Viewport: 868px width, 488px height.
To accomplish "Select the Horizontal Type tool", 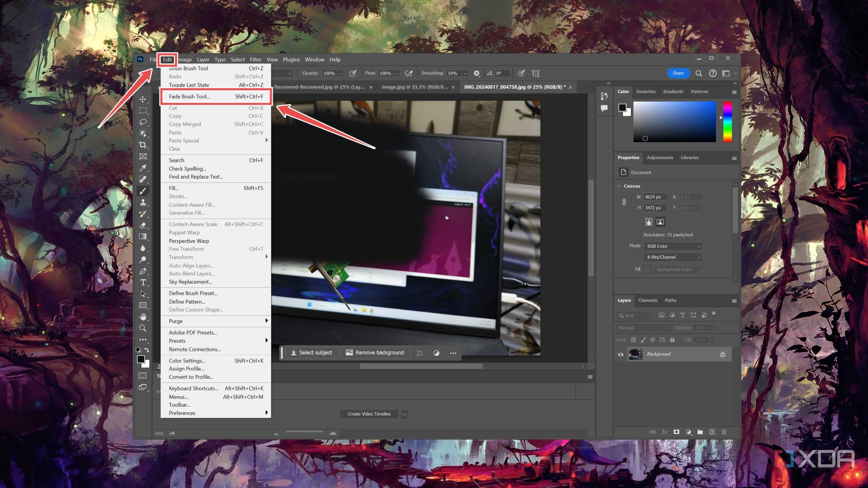I will (x=143, y=282).
